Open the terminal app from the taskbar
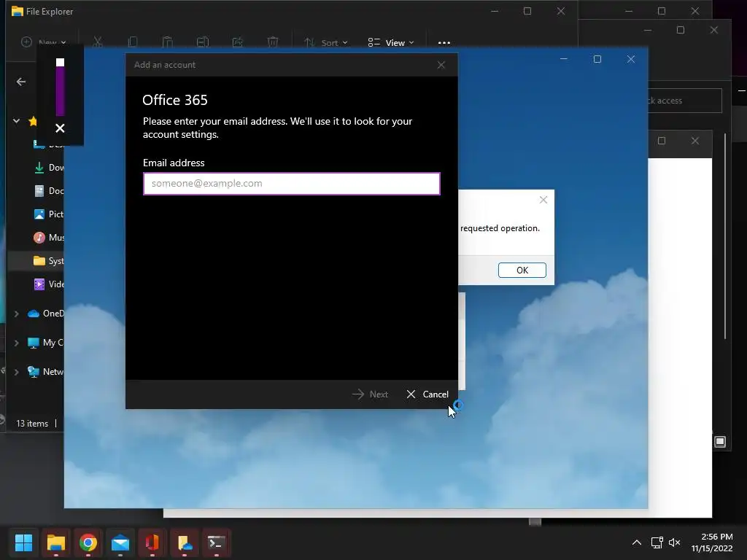This screenshot has width=747, height=560. [216, 542]
